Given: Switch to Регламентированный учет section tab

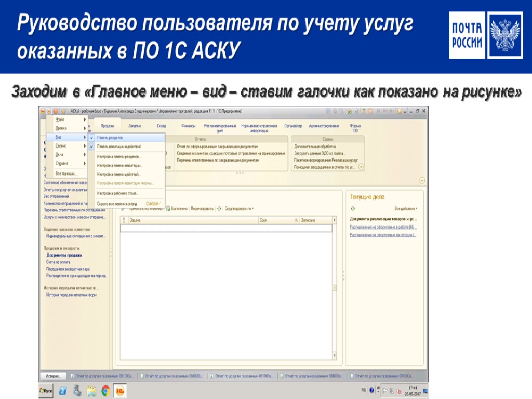Looking at the screenshot, I should pos(220,128).
